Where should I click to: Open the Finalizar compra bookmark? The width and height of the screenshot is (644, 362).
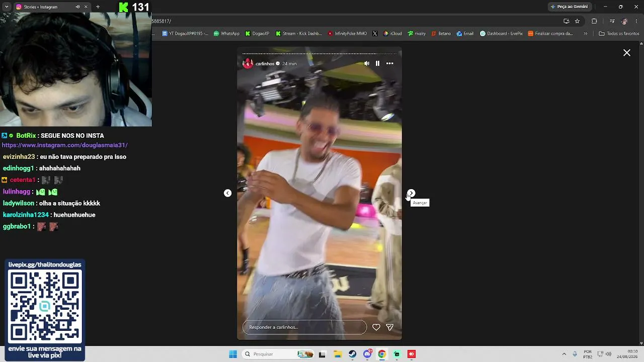(x=550, y=34)
